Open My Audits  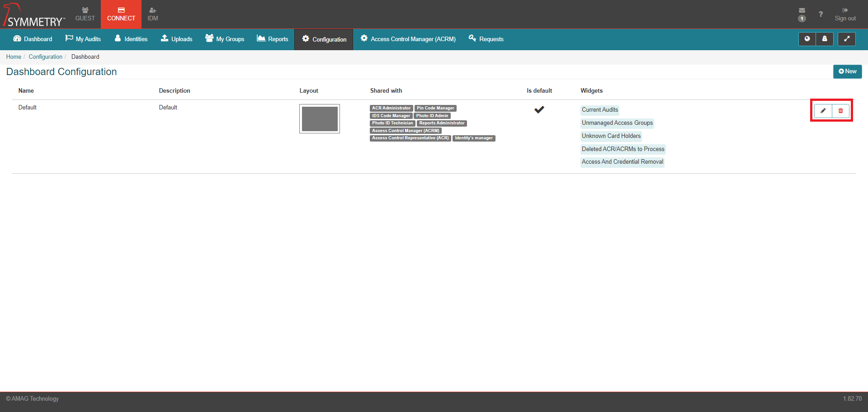(83, 39)
